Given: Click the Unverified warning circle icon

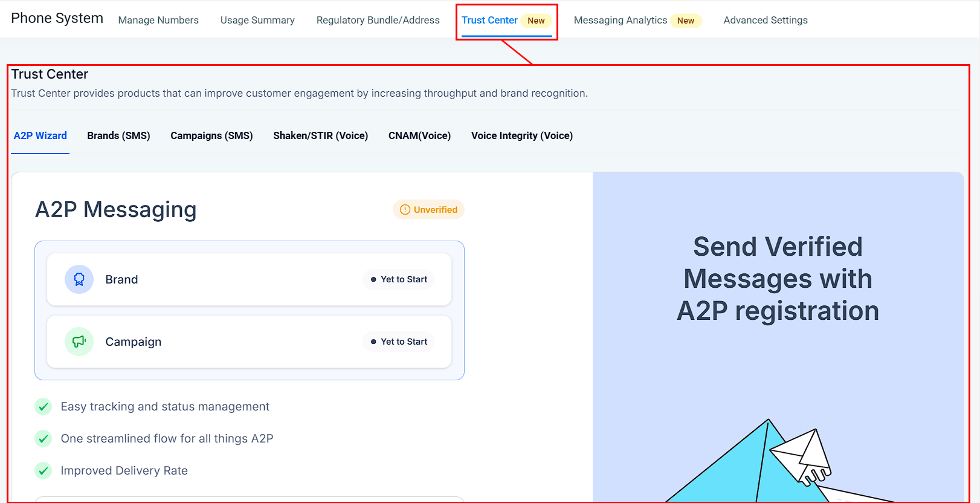Looking at the screenshot, I should [x=405, y=210].
